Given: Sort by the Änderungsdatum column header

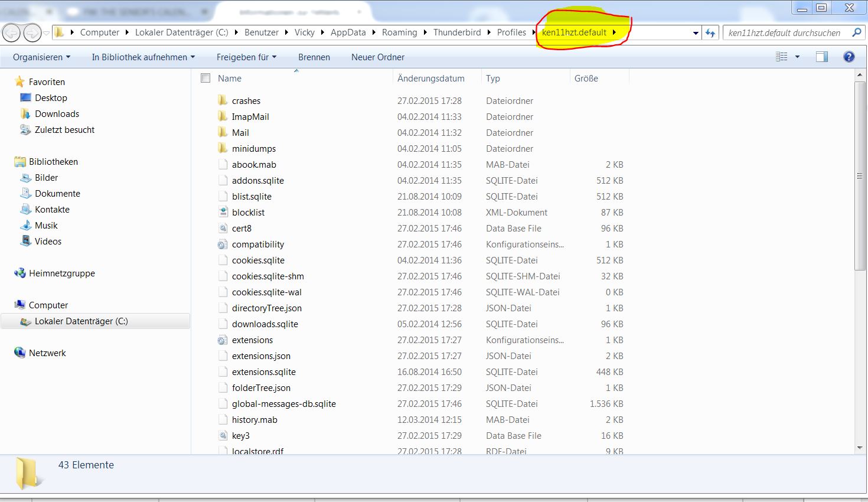Looking at the screenshot, I should 430,78.
